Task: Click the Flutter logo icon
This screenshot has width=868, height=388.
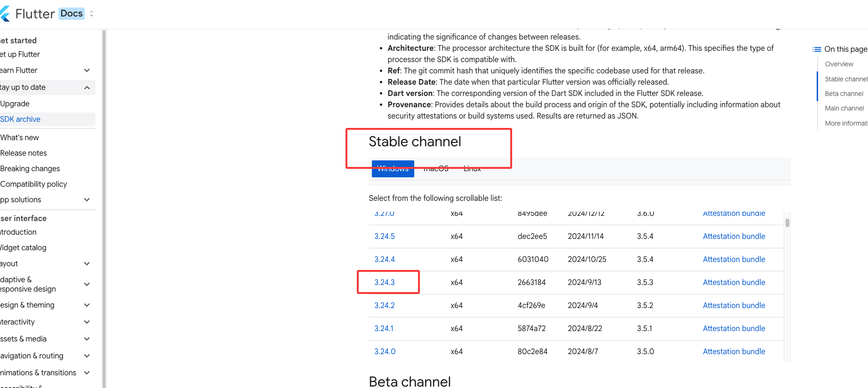Action: [5, 14]
